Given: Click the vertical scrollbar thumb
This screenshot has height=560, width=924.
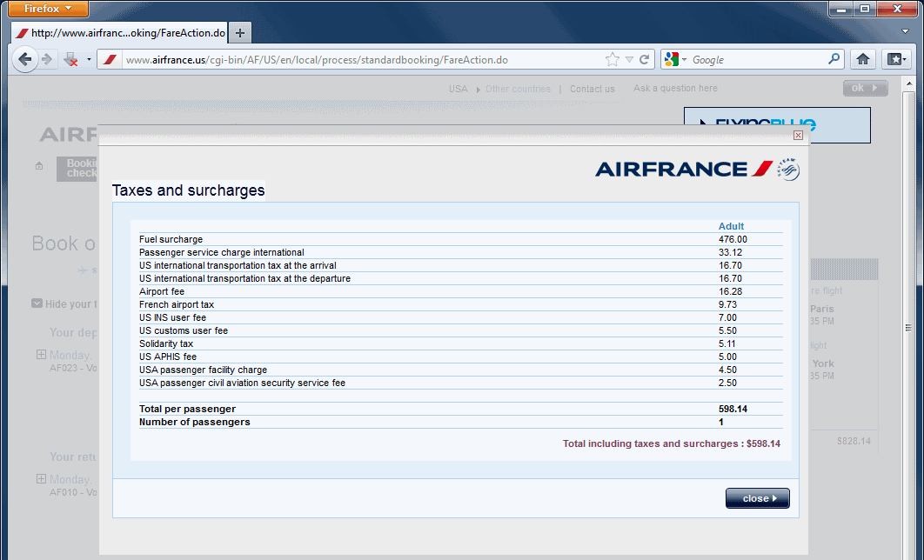Looking at the screenshot, I should [908, 328].
